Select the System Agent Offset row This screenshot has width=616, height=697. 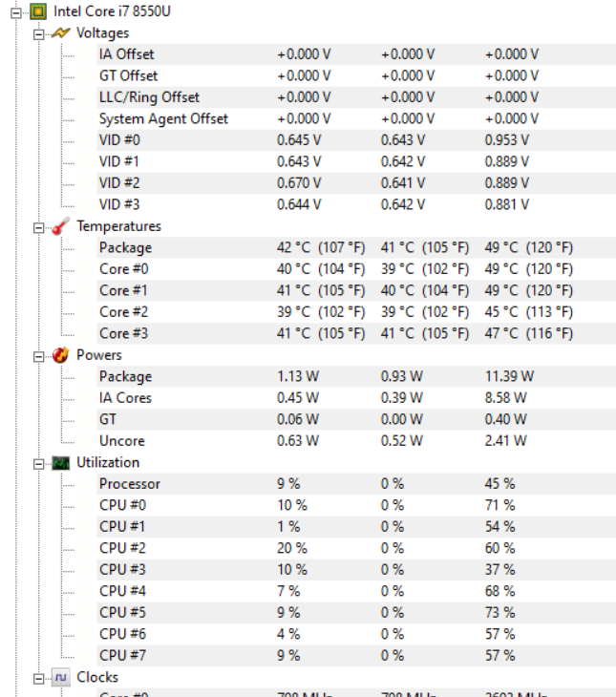tap(356, 118)
